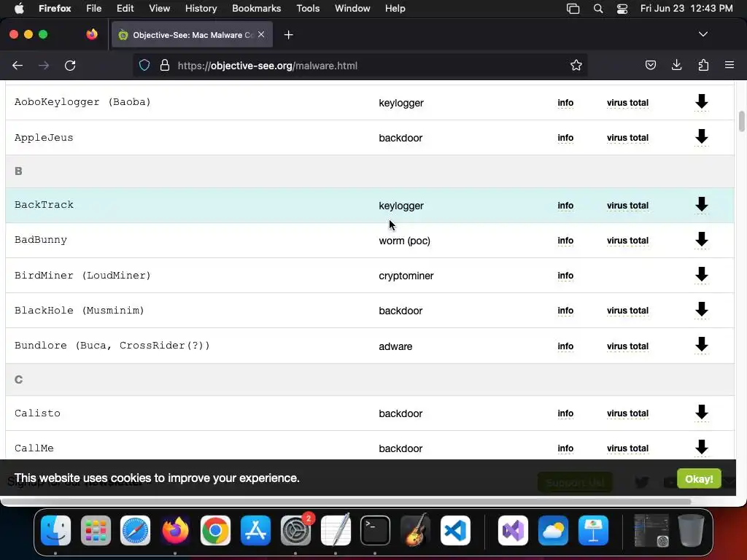Open info link for BlackHole (Musminim)
The height and width of the screenshot is (560, 747).
565,311
